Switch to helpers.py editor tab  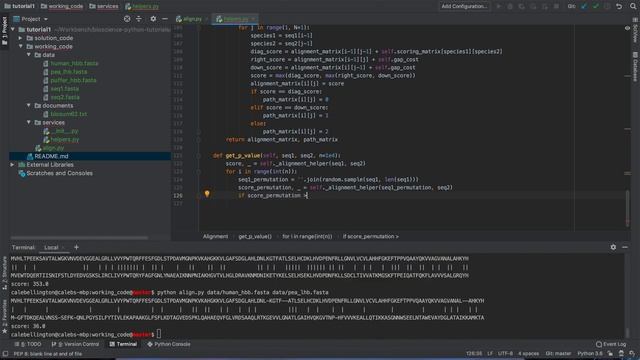tap(235, 19)
